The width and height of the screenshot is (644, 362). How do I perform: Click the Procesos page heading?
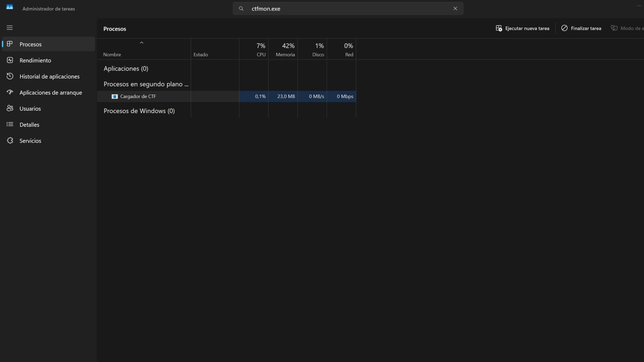click(x=115, y=29)
